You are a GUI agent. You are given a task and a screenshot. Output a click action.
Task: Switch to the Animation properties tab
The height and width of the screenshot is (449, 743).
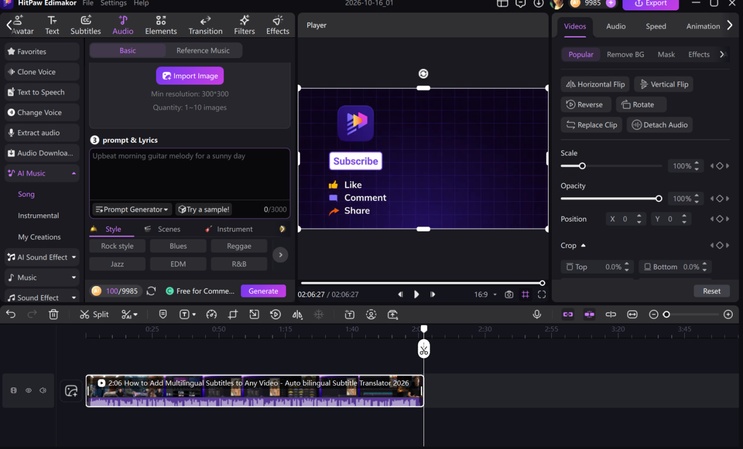[703, 27]
